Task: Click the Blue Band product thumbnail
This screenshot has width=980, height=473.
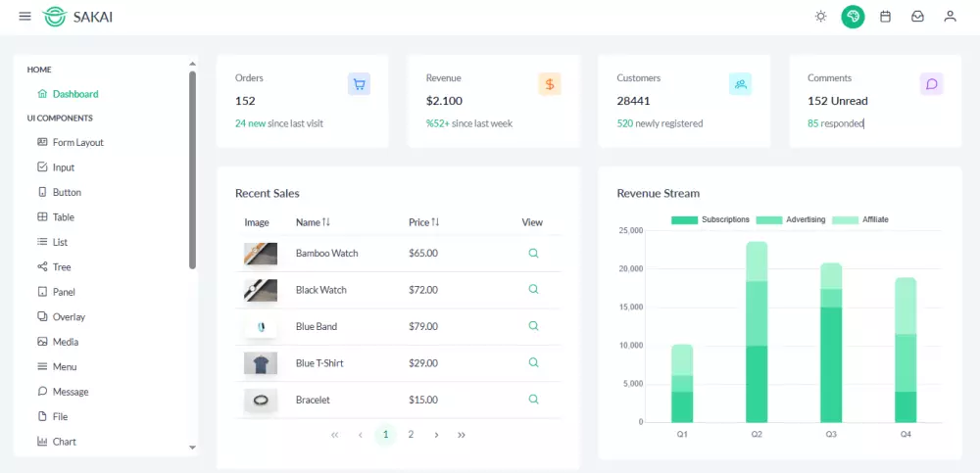Action: coord(261,326)
